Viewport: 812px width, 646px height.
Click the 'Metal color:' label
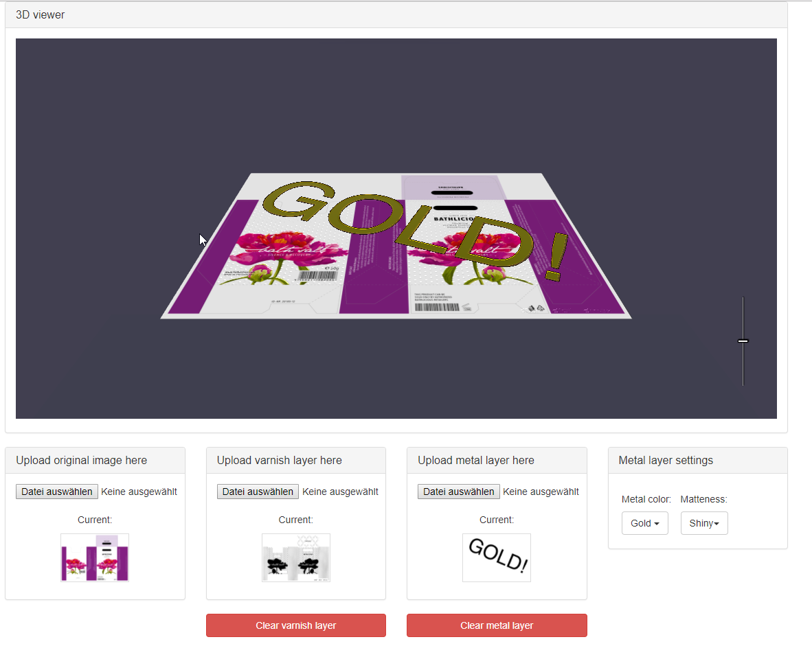(x=646, y=500)
